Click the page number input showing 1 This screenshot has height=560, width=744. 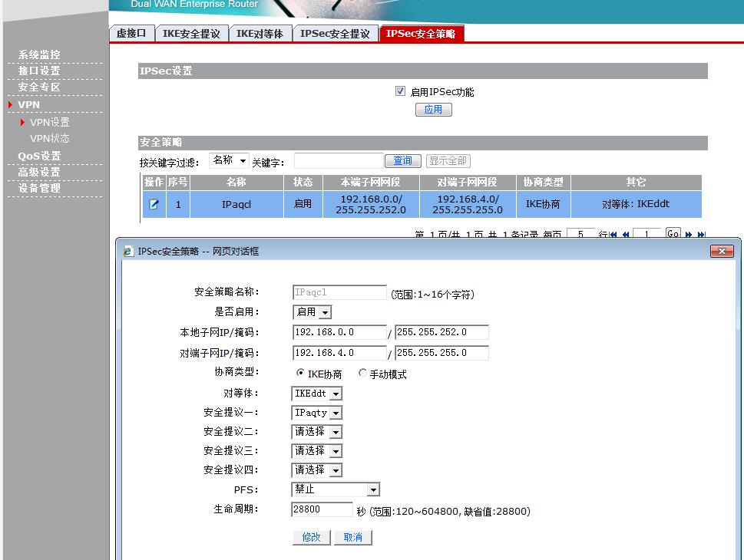pyautogui.click(x=646, y=234)
